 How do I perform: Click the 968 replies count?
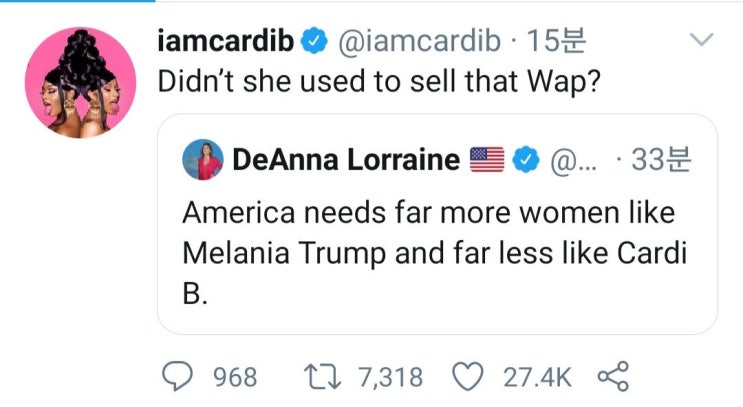point(235,378)
